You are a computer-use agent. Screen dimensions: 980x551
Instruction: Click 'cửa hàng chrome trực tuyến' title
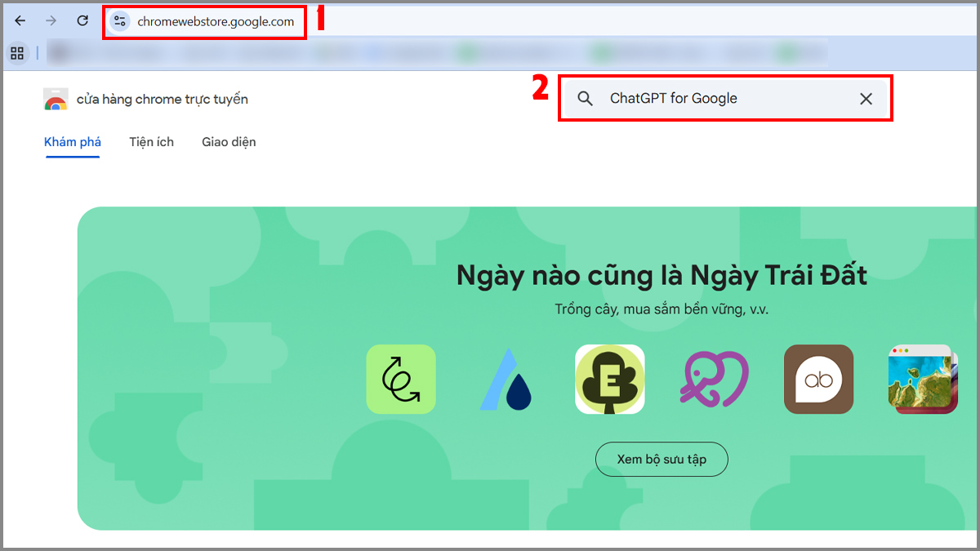tap(163, 100)
